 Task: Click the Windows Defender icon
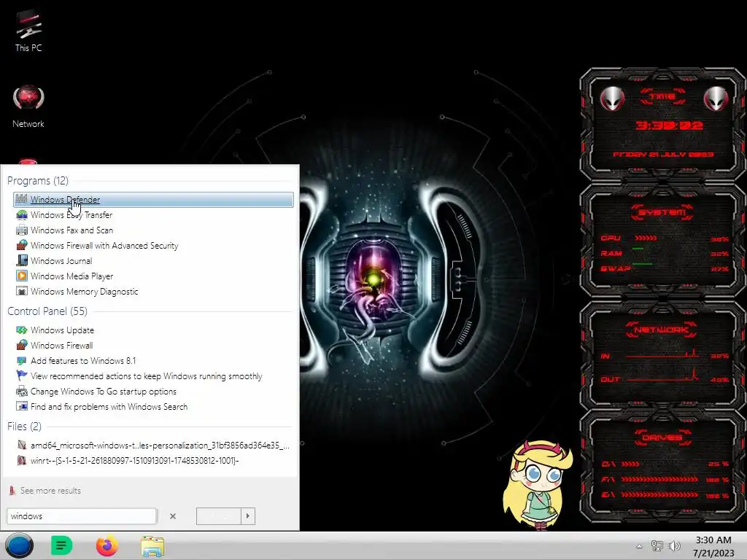21,199
